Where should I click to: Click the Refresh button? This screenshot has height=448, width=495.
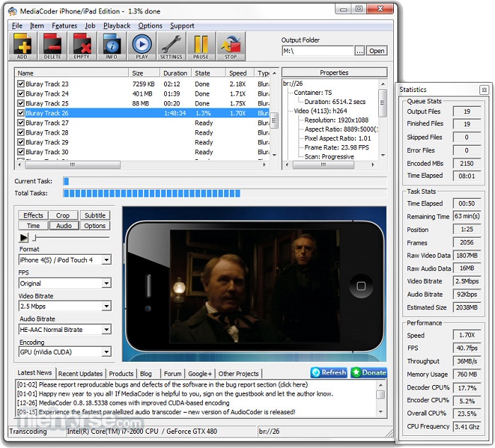point(329,372)
